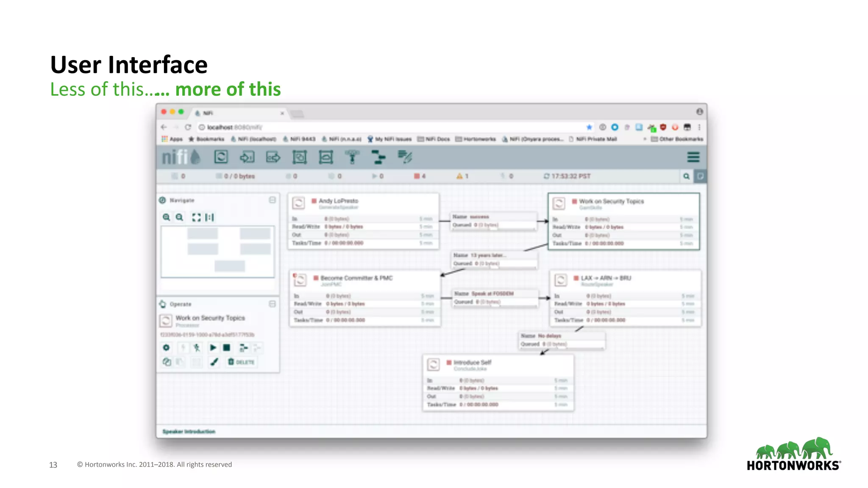Click the Speaker Introduction breadcrumb

(189, 432)
